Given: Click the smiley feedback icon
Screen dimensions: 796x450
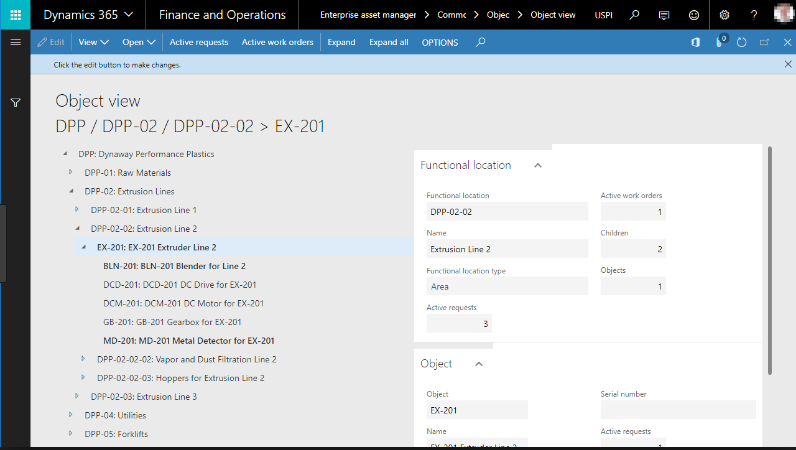Looking at the screenshot, I should [694, 15].
